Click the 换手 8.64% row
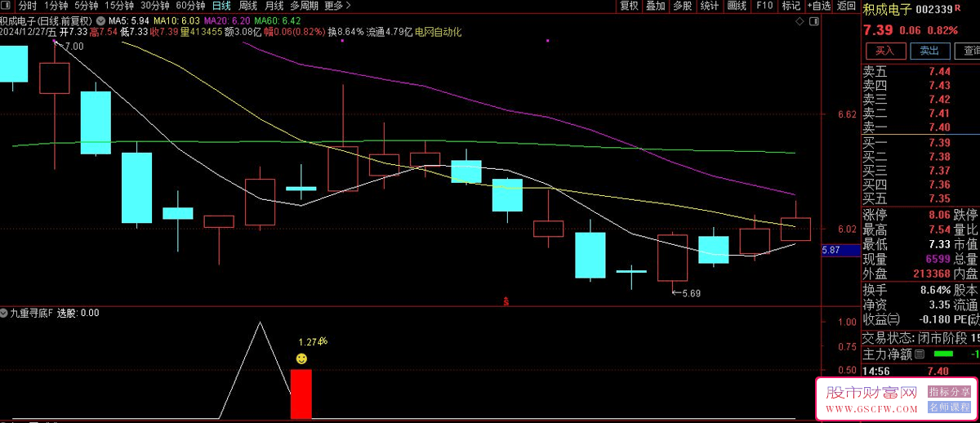The image size is (980, 423). coord(907,289)
